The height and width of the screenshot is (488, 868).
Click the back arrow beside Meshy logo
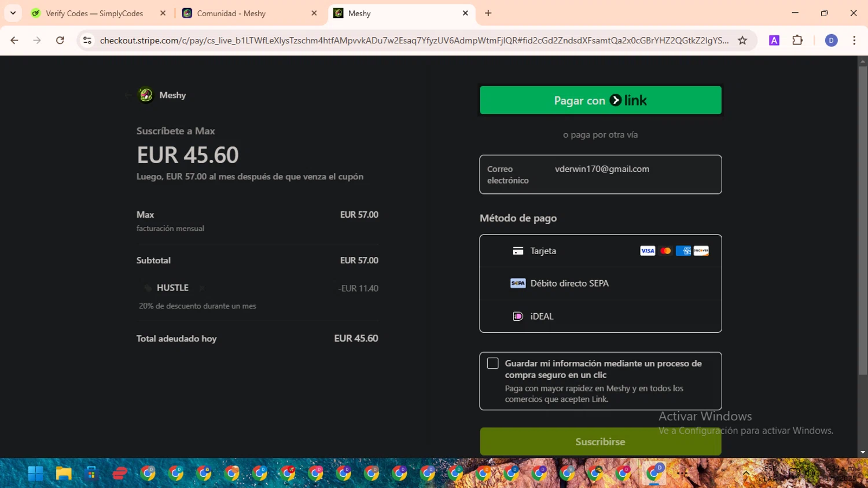[128, 95]
